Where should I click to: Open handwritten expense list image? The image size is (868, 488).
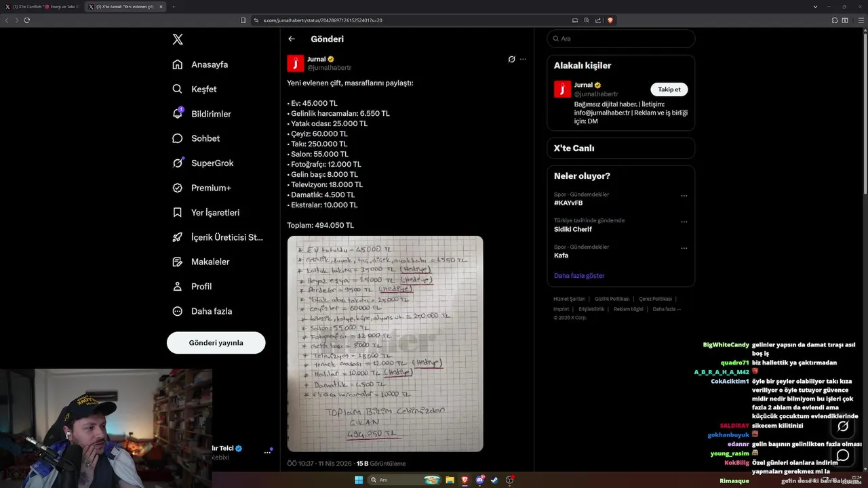tap(385, 344)
